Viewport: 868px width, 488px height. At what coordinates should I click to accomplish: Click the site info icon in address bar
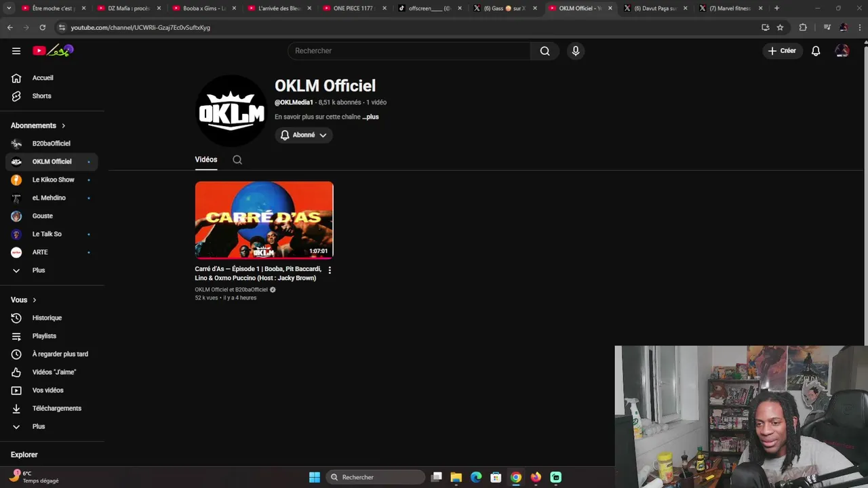click(x=62, y=28)
